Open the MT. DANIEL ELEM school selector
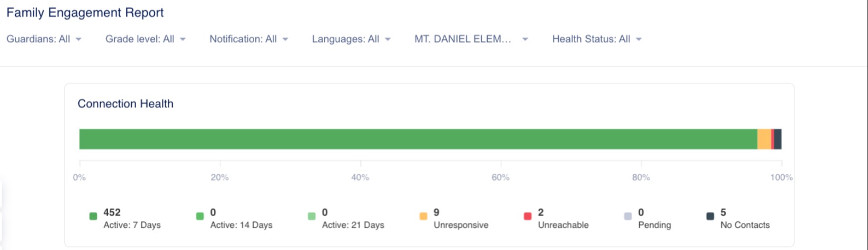 pos(471,39)
